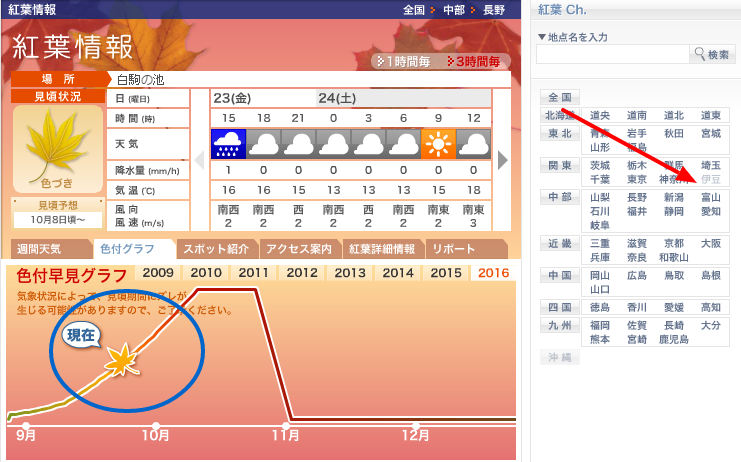This screenshot has height=462, width=741.
Task: Open the 宮城 prefecture link
Action: [x=711, y=134]
